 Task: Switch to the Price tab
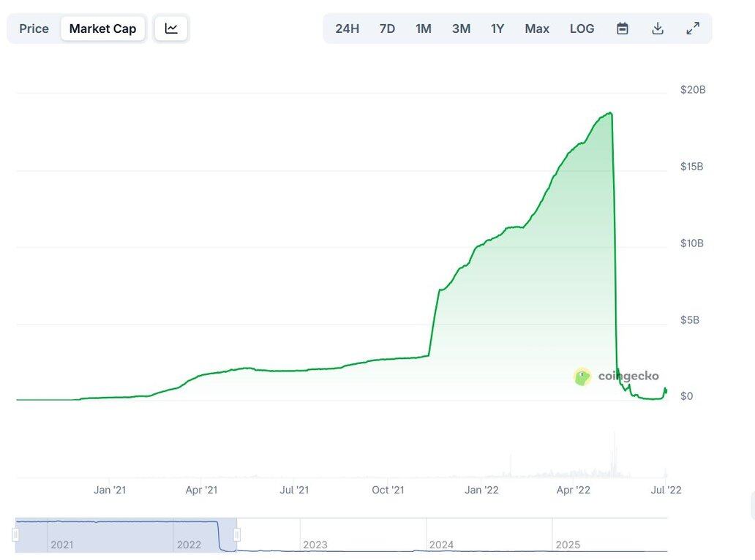click(34, 29)
